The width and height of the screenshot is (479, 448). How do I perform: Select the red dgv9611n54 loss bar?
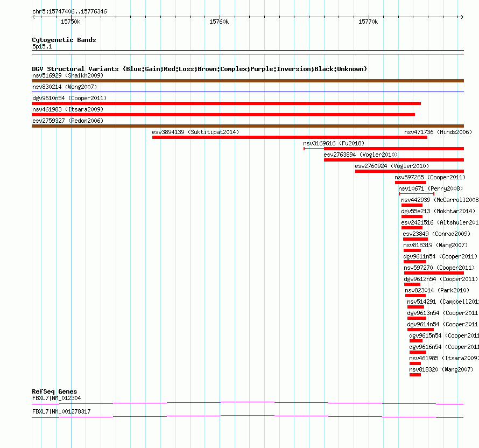tap(415, 262)
